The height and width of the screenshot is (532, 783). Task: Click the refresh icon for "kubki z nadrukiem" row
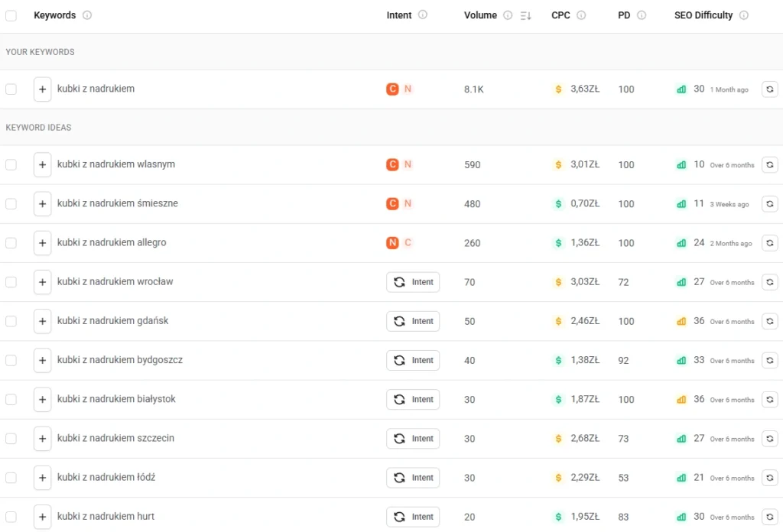pos(770,89)
